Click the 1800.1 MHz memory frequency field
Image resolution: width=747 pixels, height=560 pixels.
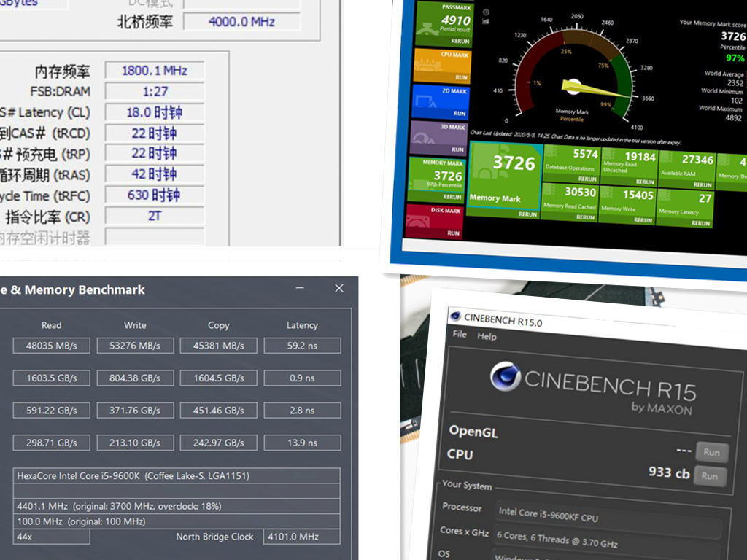pos(155,71)
